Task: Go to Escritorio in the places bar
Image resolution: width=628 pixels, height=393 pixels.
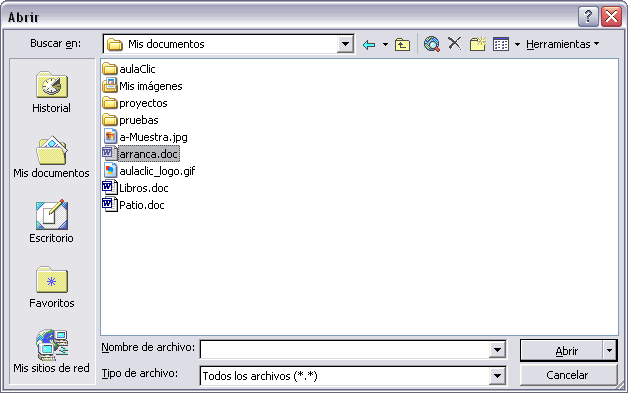Action: [x=51, y=222]
